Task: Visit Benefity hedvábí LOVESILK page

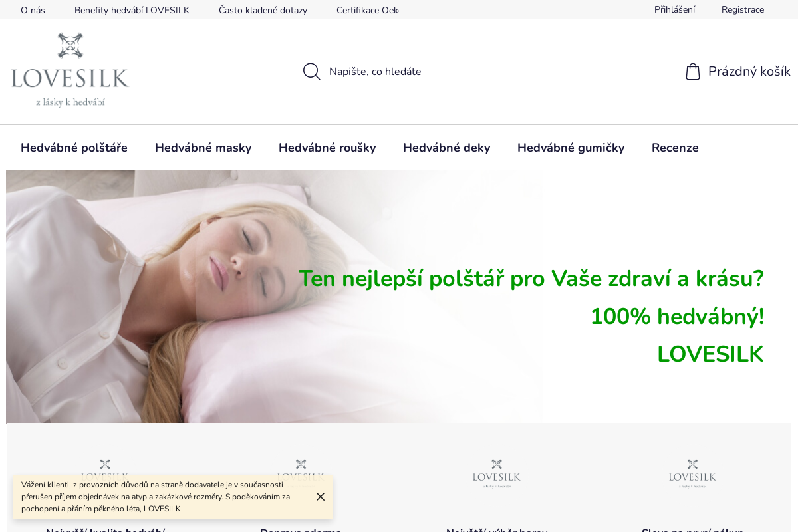Action: [132, 10]
